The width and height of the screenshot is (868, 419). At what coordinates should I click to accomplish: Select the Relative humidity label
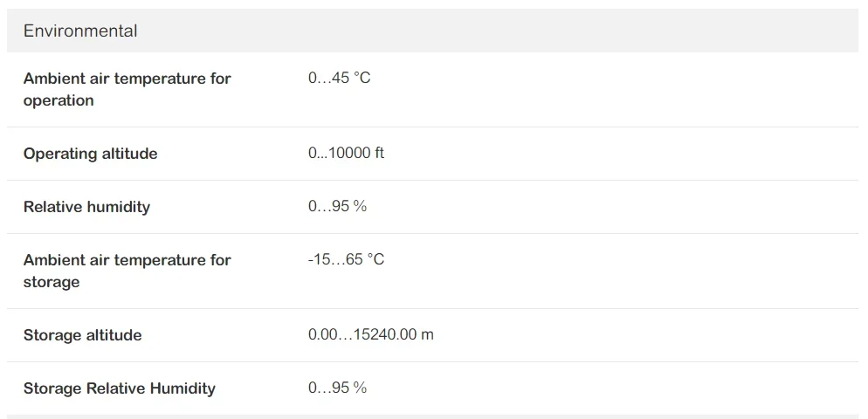(x=87, y=207)
